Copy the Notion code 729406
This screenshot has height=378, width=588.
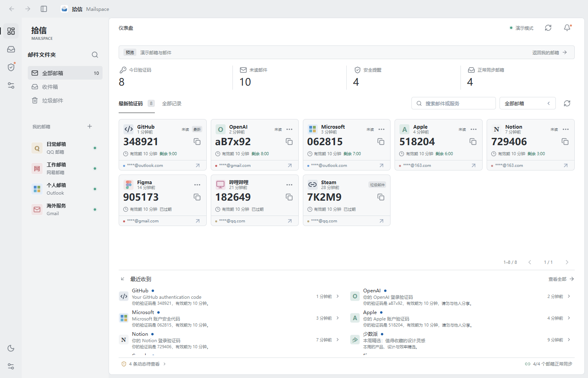tap(565, 142)
